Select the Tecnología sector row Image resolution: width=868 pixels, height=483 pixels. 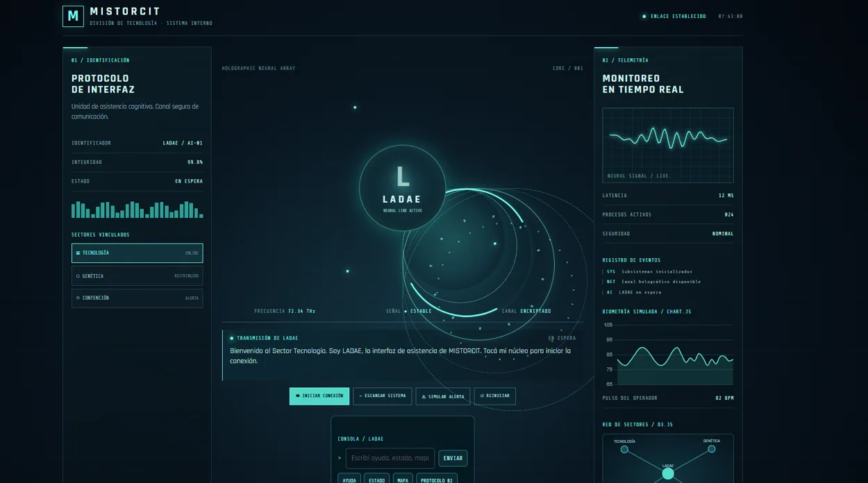(x=137, y=253)
